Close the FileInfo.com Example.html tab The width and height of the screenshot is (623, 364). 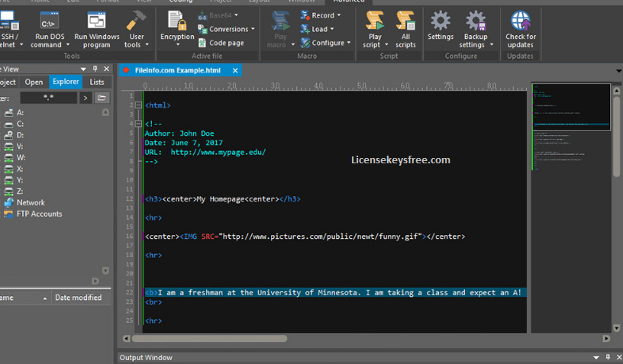235,70
